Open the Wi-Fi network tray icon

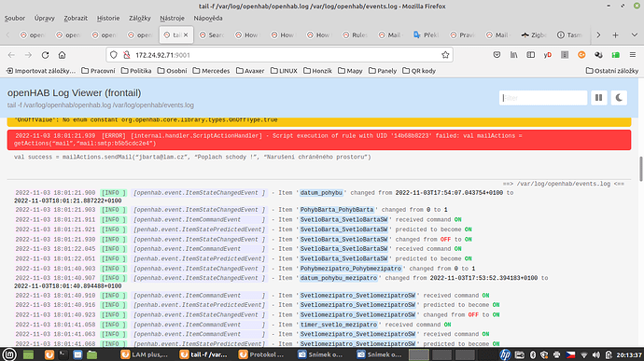tap(584, 354)
